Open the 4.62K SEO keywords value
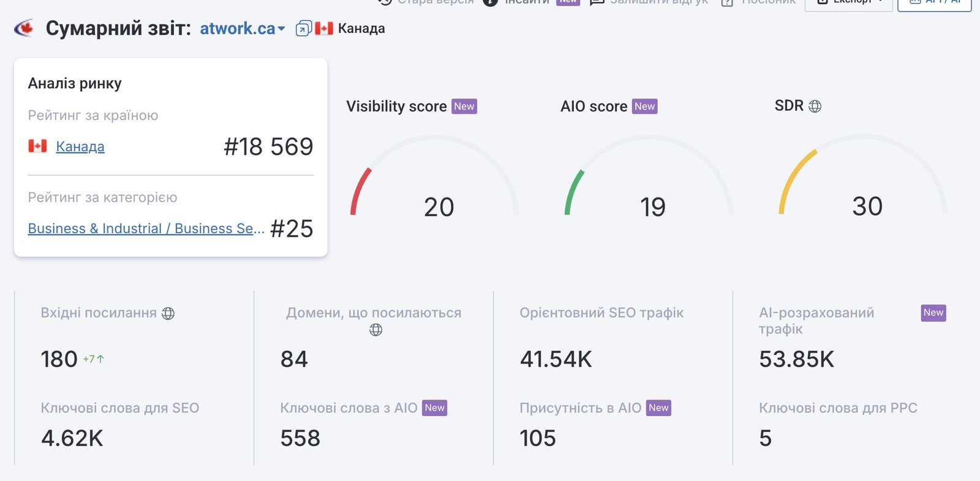Viewport: 980px width, 481px height. pos(72,438)
